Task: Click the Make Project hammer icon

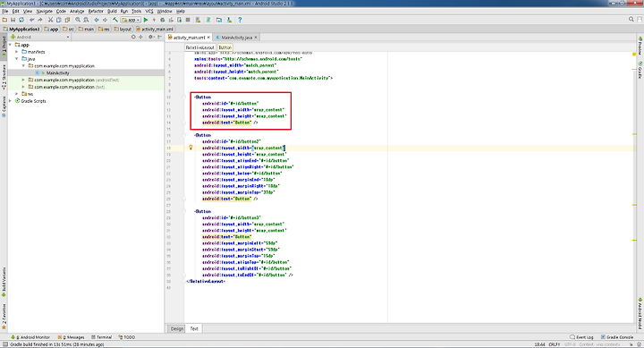Action: 115,20
